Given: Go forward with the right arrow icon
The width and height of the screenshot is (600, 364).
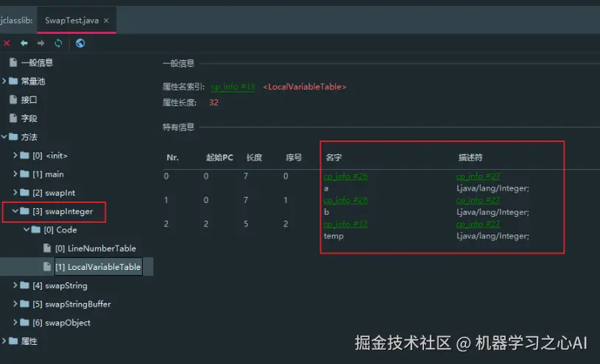Looking at the screenshot, I should point(41,43).
